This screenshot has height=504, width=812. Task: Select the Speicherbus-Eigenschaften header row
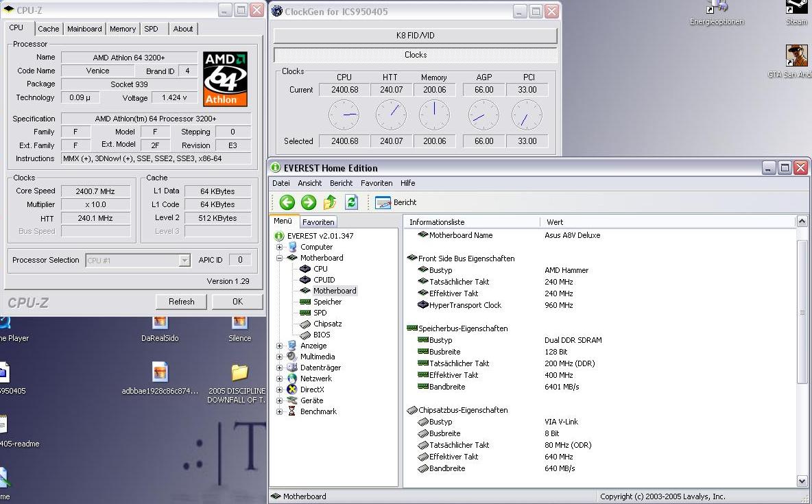458,328
